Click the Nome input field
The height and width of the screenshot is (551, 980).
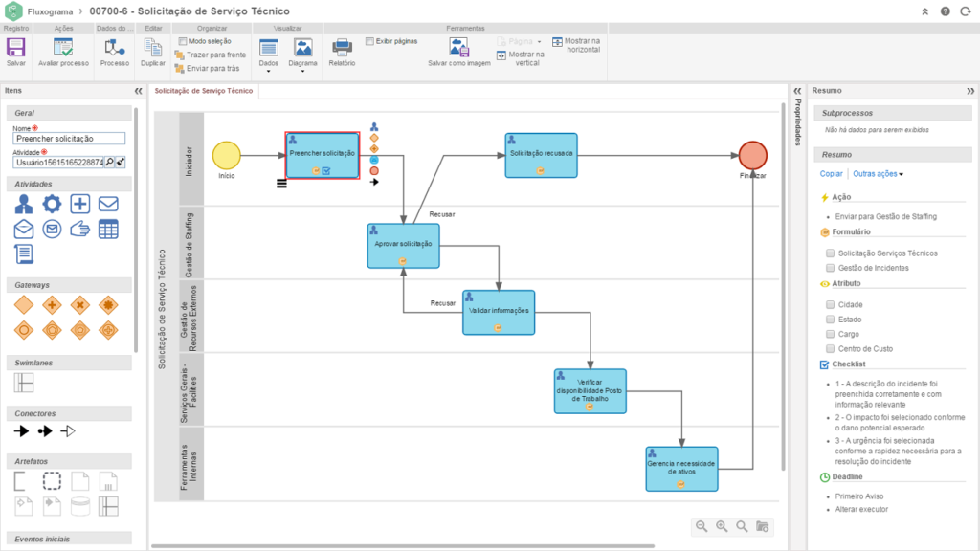click(x=70, y=139)
